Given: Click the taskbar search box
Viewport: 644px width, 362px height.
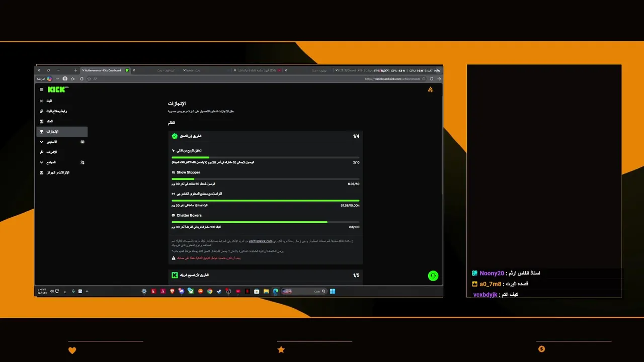Looking at the screenshot, I should point(304,291).
